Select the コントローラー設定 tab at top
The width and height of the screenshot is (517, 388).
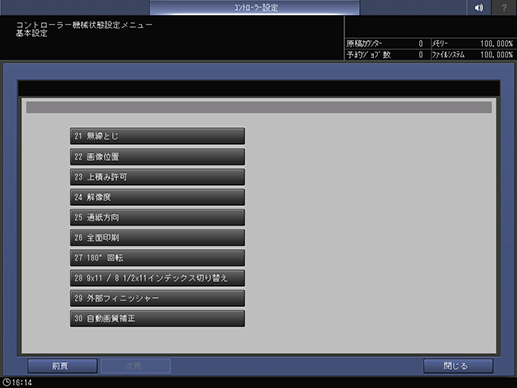coord(255,7)
